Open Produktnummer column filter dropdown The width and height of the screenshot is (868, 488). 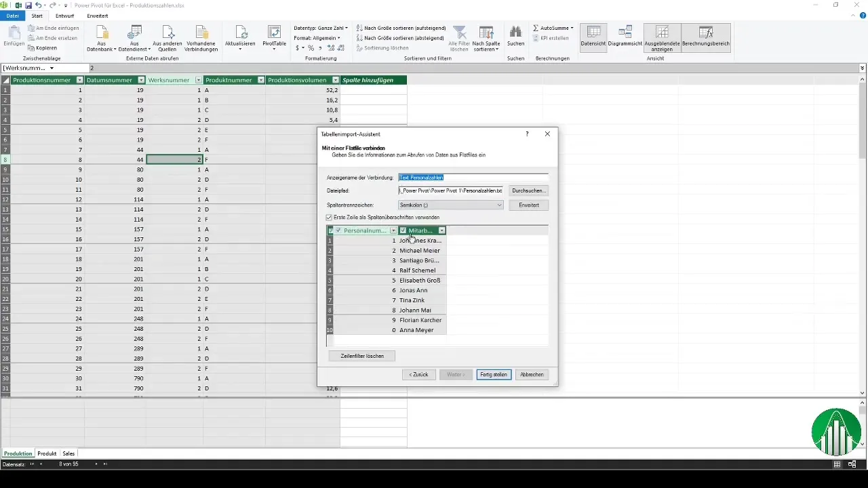(x=260, y=80)
